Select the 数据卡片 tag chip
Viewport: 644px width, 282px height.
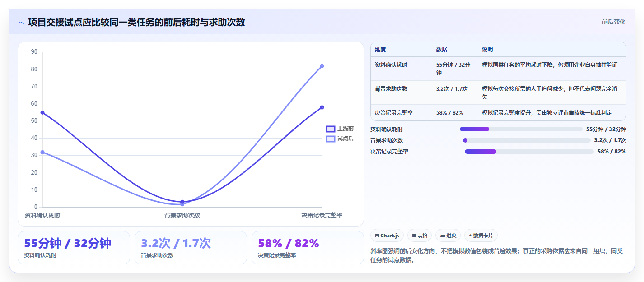481,236
